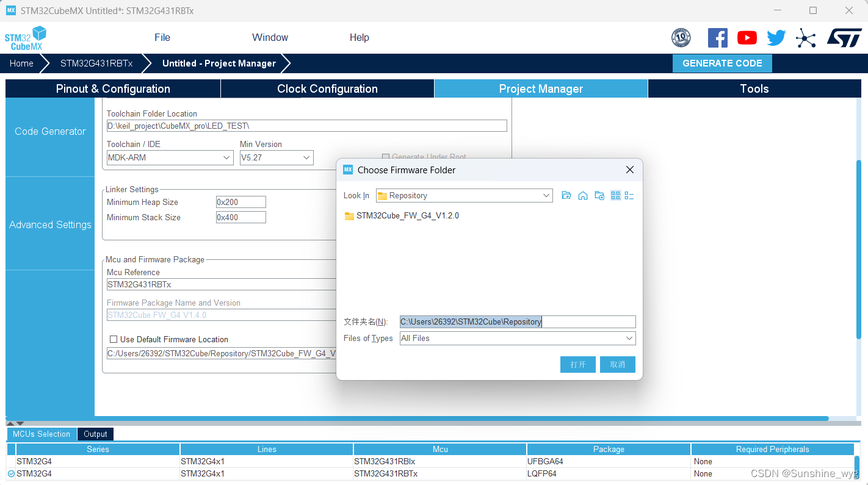868x485 pixels.
Task: Click the folder name input field
Action: click(518, 322)
